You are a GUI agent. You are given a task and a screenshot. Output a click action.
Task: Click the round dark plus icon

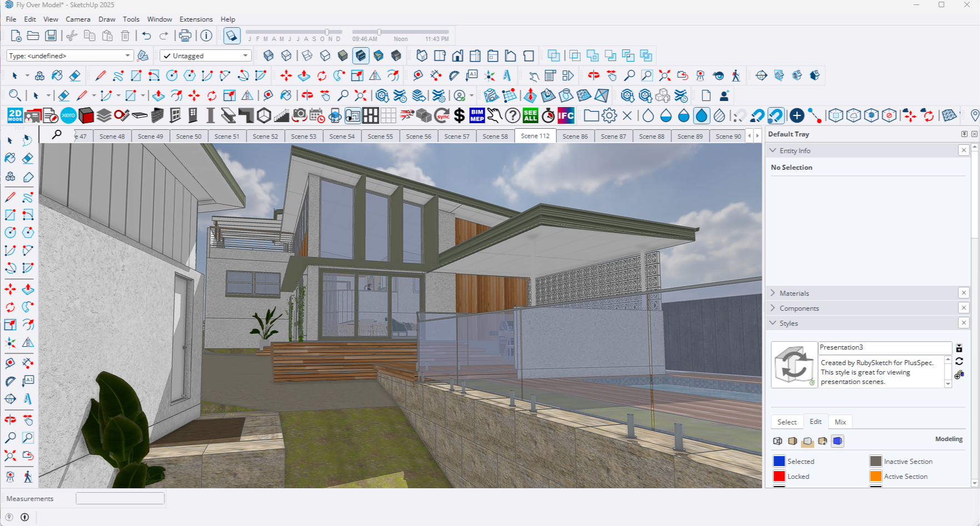[797, 115]
